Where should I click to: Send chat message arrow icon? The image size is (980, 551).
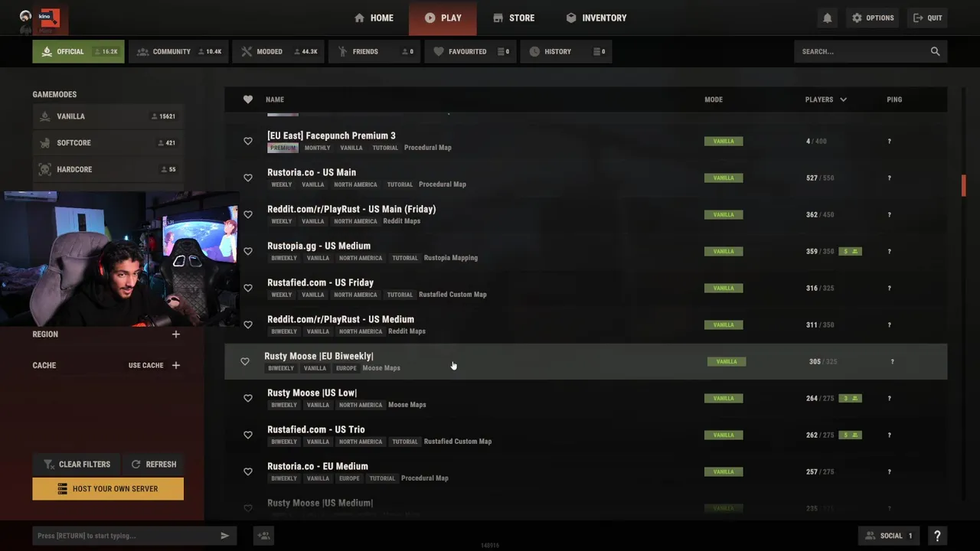pyautogui.click(x=224, y=536)
